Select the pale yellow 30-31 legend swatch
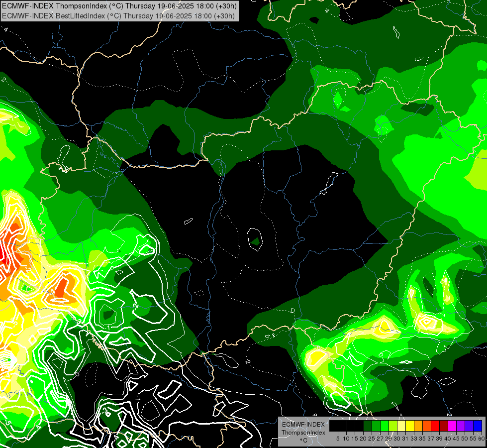 tap(401, 426)
